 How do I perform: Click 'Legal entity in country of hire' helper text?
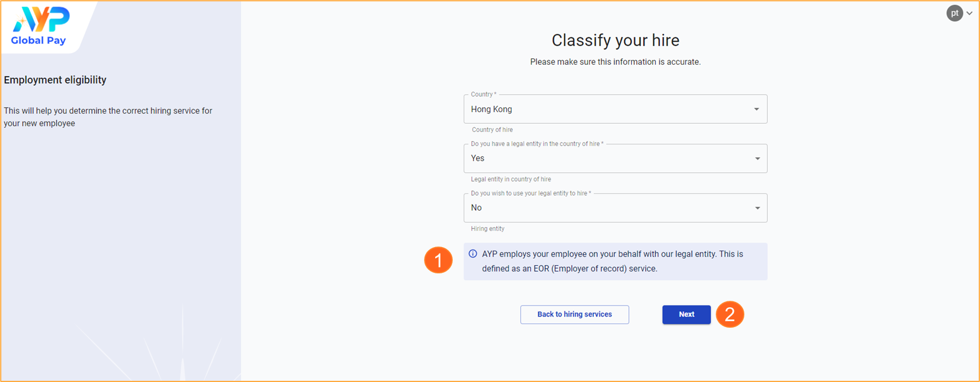(511, 179)
